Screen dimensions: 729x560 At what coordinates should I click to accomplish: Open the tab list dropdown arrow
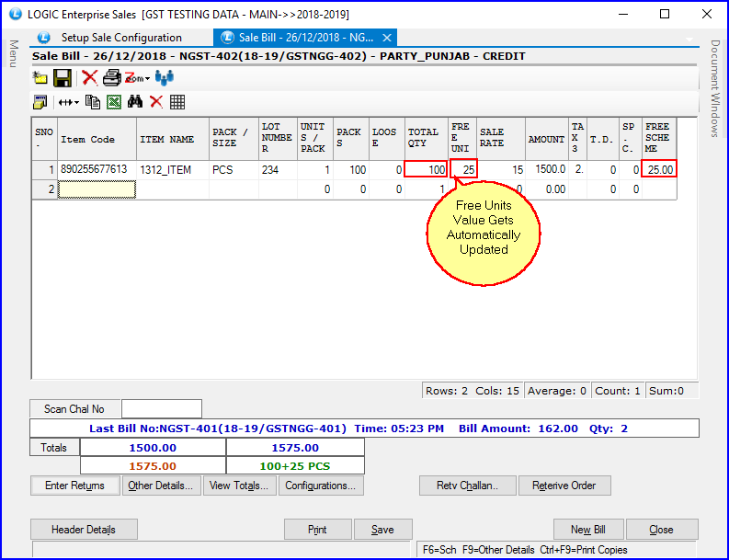(x=689, y=39)
